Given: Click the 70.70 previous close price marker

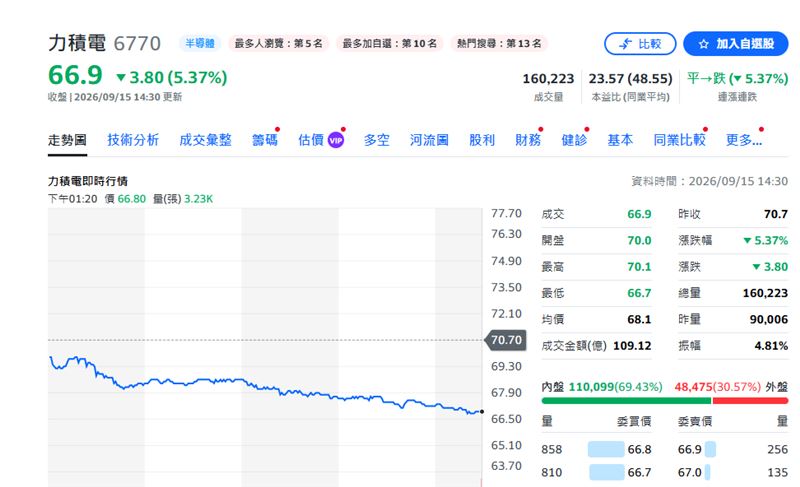Looking at the screenshot, I should point(505,340).
